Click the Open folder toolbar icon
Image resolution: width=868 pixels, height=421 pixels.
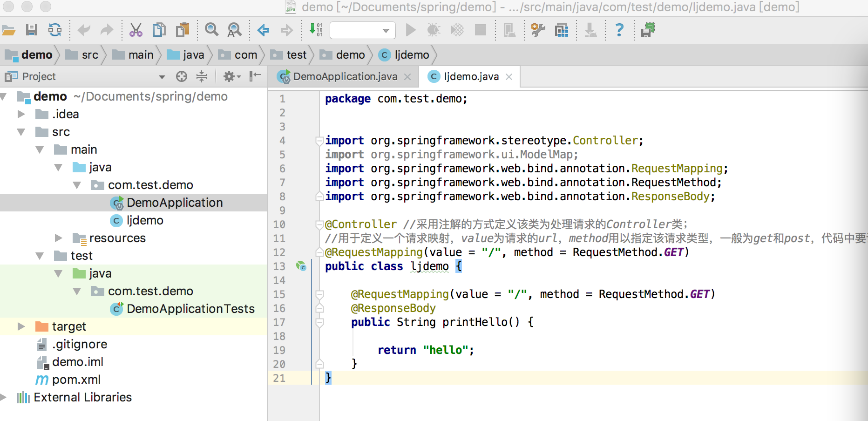click(x=8, y=30)
